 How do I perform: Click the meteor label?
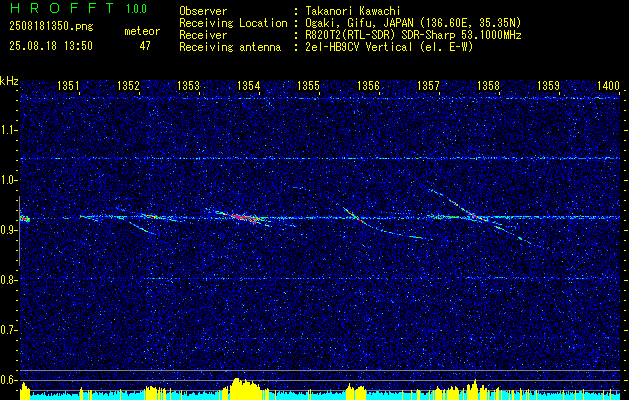[x=142, y=31]
